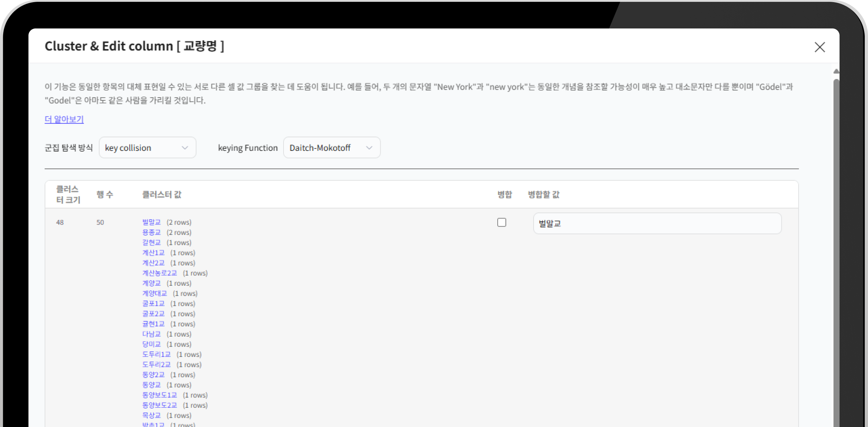Select cluster value link 벌말교 (2 rows)
The height and width of the screenshot is (427, 868).
(x=152, y=222)
